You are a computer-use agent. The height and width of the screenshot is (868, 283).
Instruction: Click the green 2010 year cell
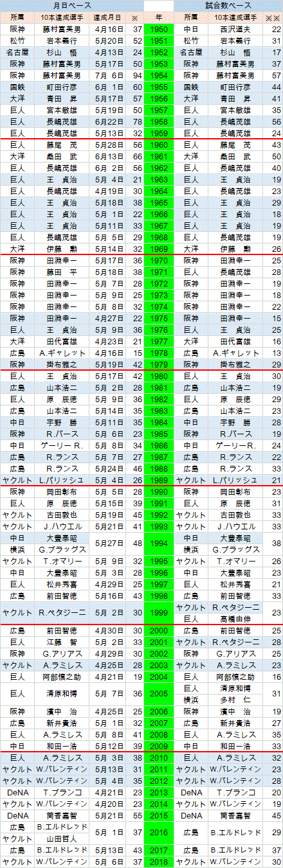[159, 758]
